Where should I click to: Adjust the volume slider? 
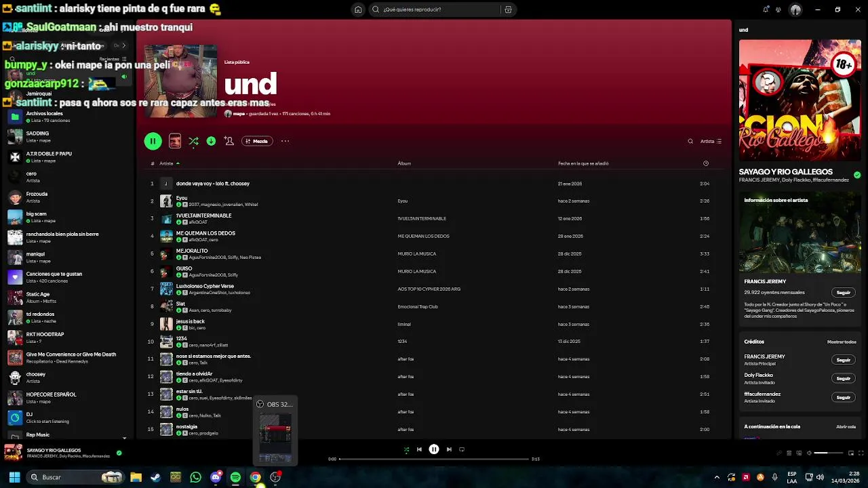(828, 453)
